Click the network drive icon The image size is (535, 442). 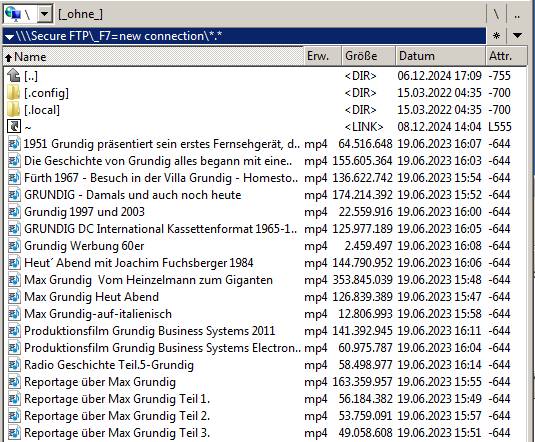[13, 14]
